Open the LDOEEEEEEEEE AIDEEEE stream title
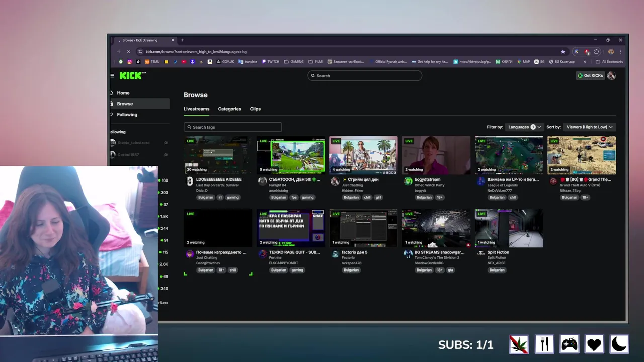Viewport: 644px width, 362px height. (219, 179)
